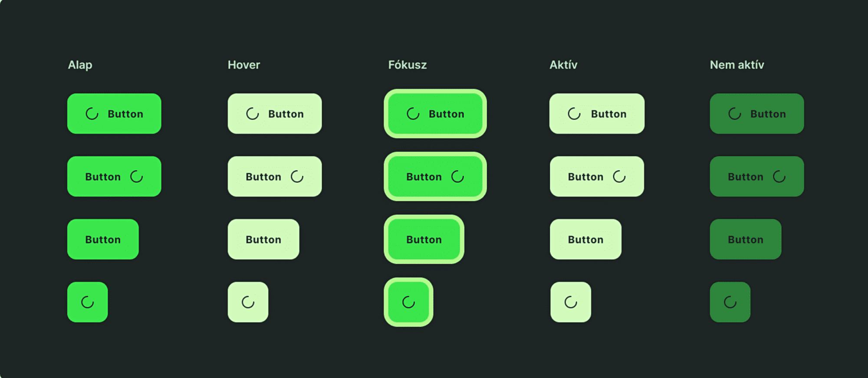
Task: Click Alap button with trailing icon
Action: pyautogui.click(x=114, y=176)
